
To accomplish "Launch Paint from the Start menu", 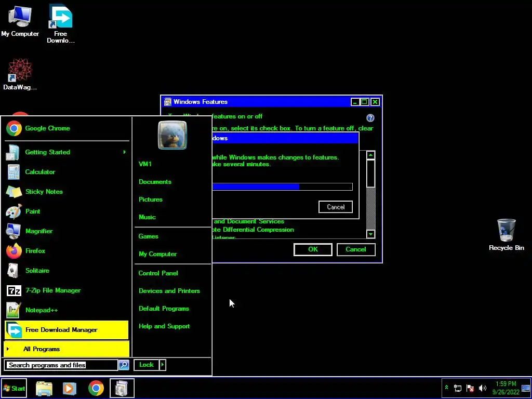I will [67, 211].
